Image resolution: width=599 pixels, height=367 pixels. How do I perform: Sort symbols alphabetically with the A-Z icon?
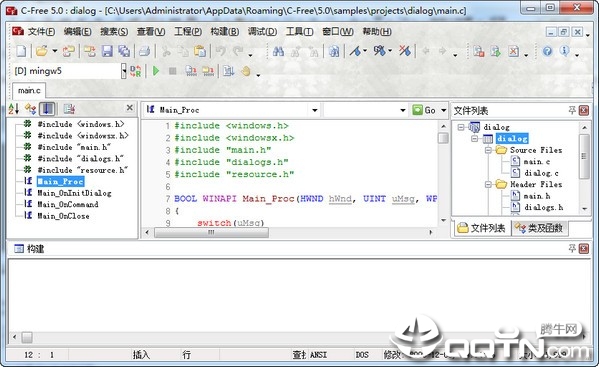13,109
